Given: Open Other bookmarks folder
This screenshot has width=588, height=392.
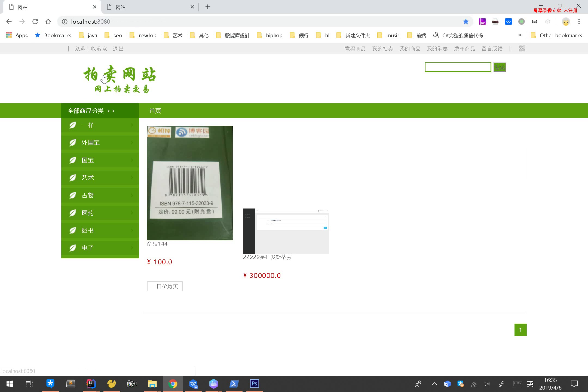Looking at the screenshot, I should pyautogui.click(x=556, y=35).
